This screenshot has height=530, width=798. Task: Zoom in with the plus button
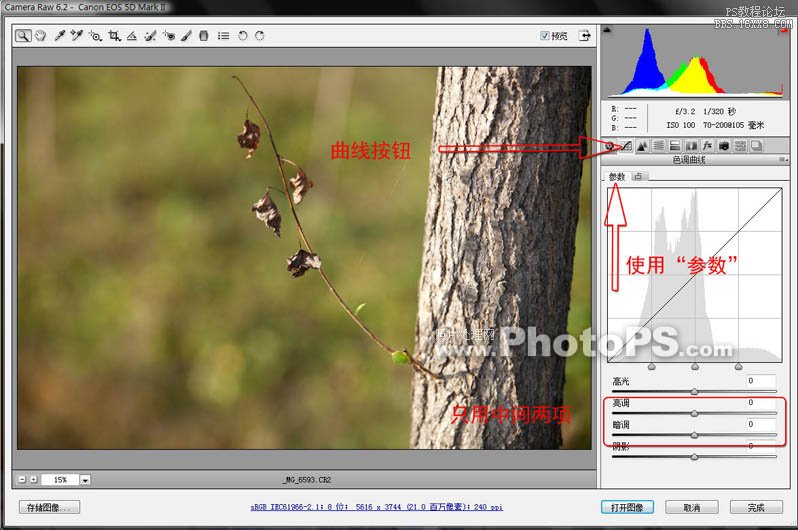click(34, 480)
